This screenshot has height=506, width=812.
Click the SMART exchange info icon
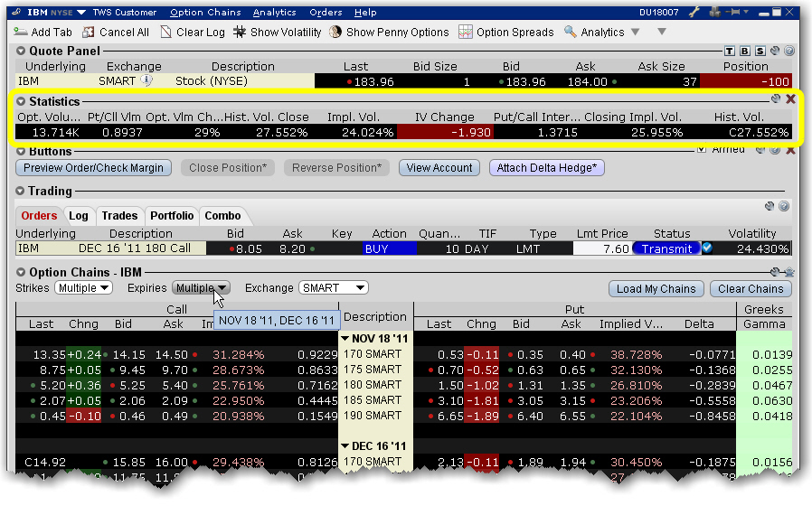[x=145, y=81]
